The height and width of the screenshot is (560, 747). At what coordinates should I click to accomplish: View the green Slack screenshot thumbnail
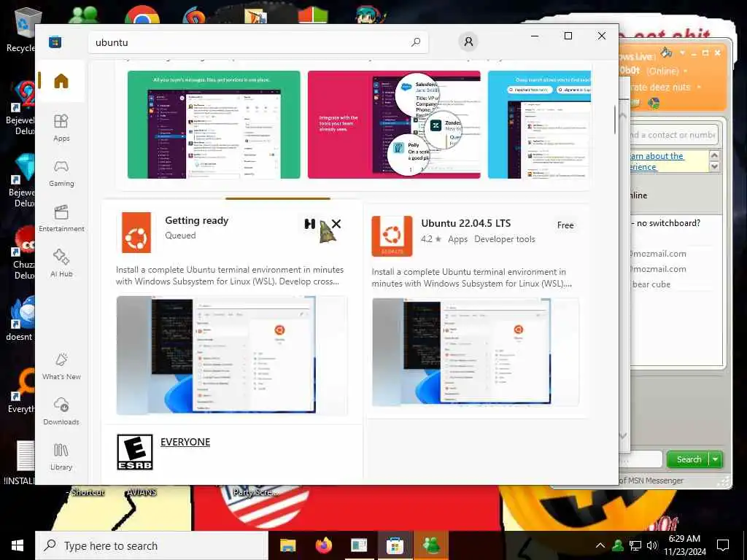pos(214,125)
